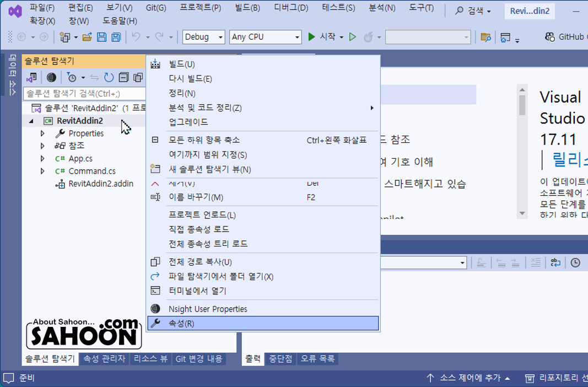The image size is (588, 387).
Task: Select 이름 바꾸기(M) in the context menu
Action: (263, 197)
